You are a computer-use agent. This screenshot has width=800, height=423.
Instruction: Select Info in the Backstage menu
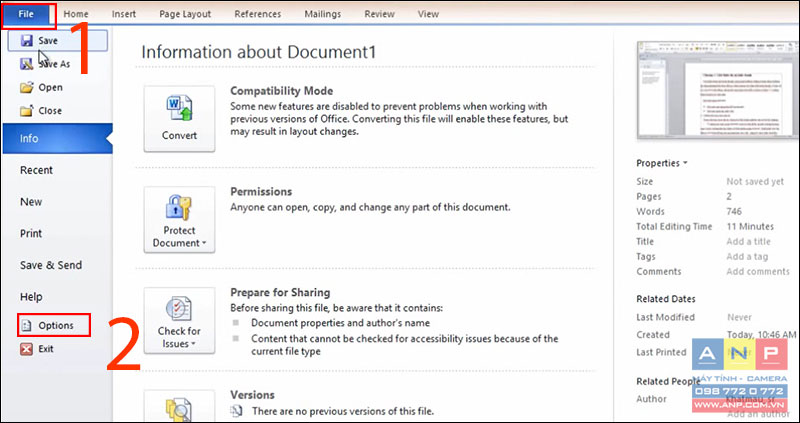(57, 138)
